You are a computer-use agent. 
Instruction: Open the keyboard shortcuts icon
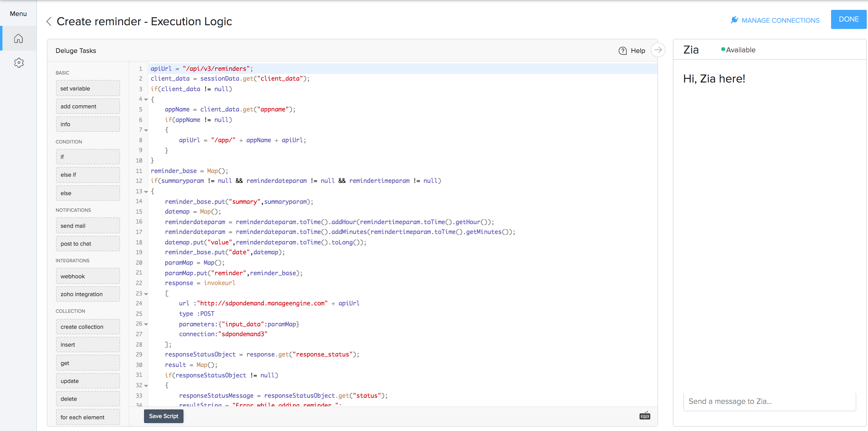[x=645, y=416]
